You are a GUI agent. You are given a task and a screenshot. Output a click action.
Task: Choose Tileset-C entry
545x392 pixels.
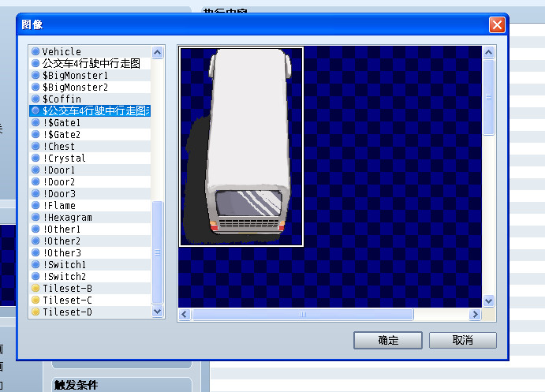(90, 300)
